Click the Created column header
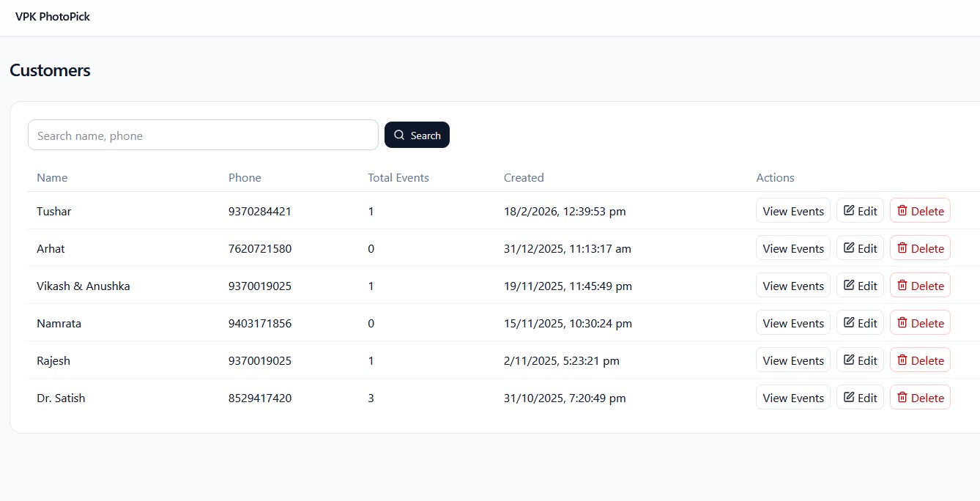 click(523, 177)
